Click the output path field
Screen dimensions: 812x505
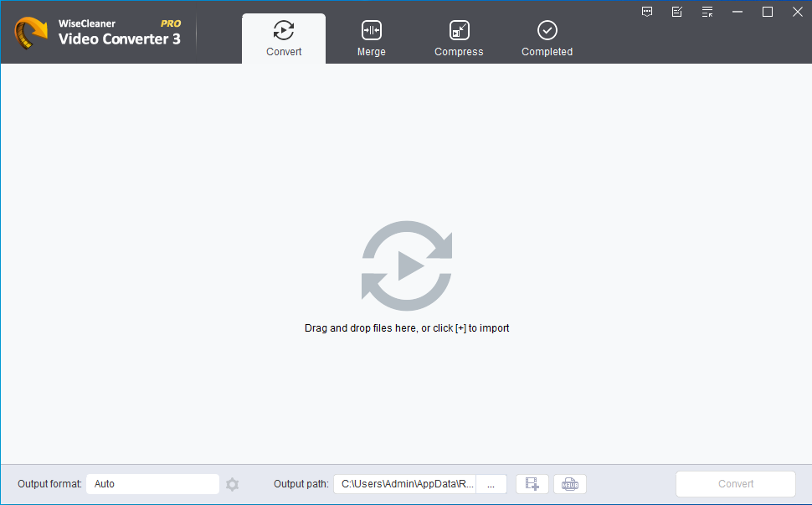pyautogui.click(x=404, y=484)
